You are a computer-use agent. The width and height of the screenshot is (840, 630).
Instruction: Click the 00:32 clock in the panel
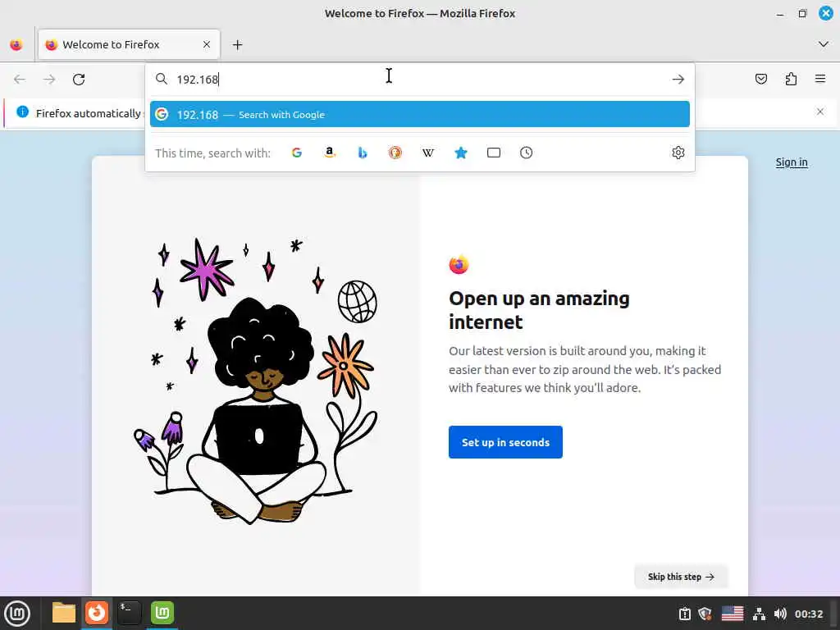tap(808, 614)
